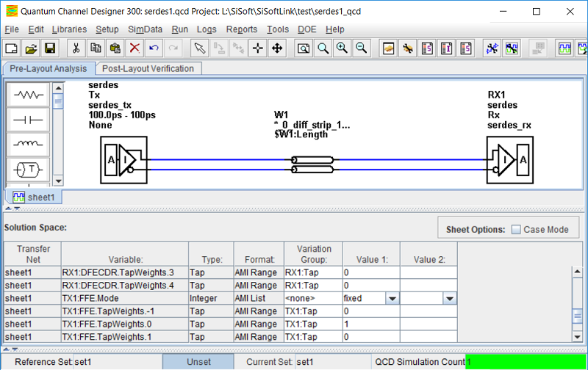Open Value 2 dropdown for TX1:FFE.Mode
Viewport: 588px width, 370px height.
[449, 299]
